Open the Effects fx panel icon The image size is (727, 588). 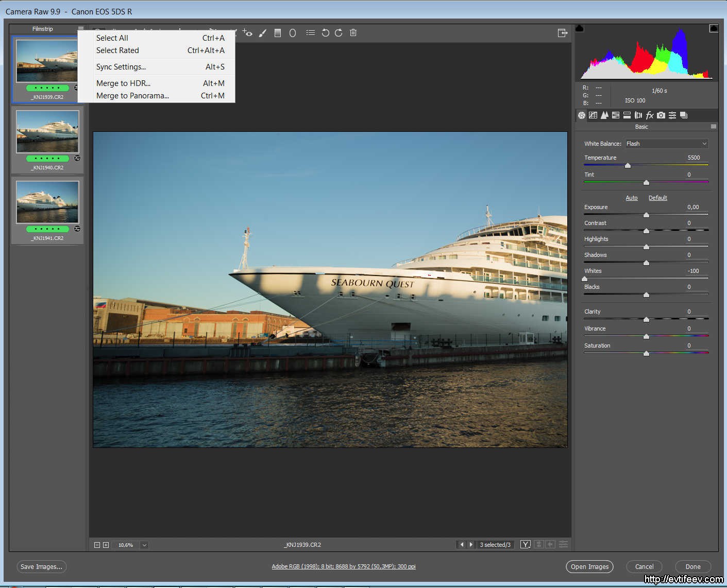point(650,115)
